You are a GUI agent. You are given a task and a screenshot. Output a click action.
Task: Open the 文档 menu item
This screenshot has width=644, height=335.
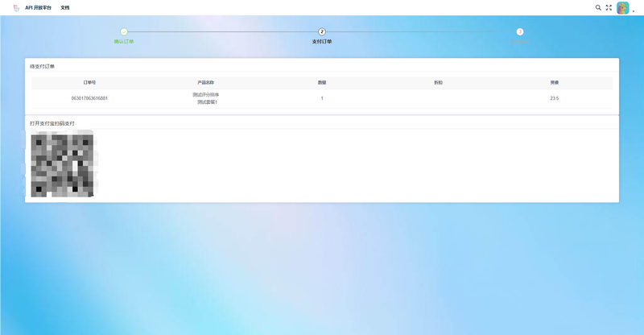pos(65,8)
